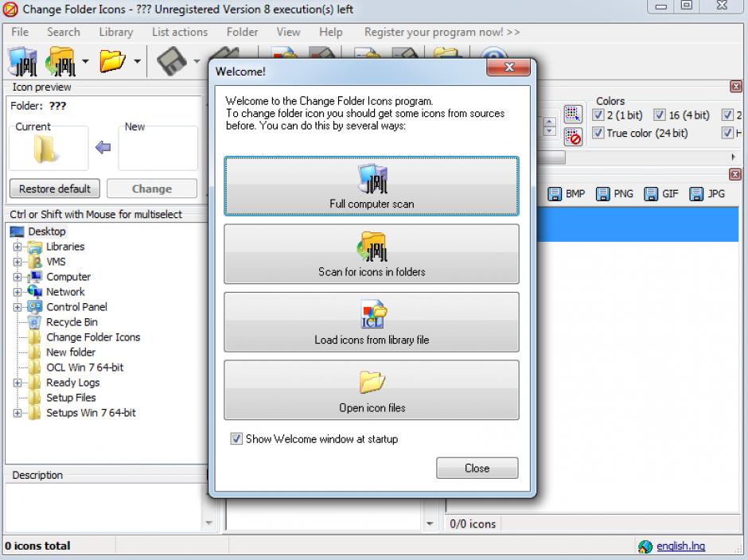Screen dimensions: 748x560
Task: Click the english.lng language link
Action: click(680, 546)
